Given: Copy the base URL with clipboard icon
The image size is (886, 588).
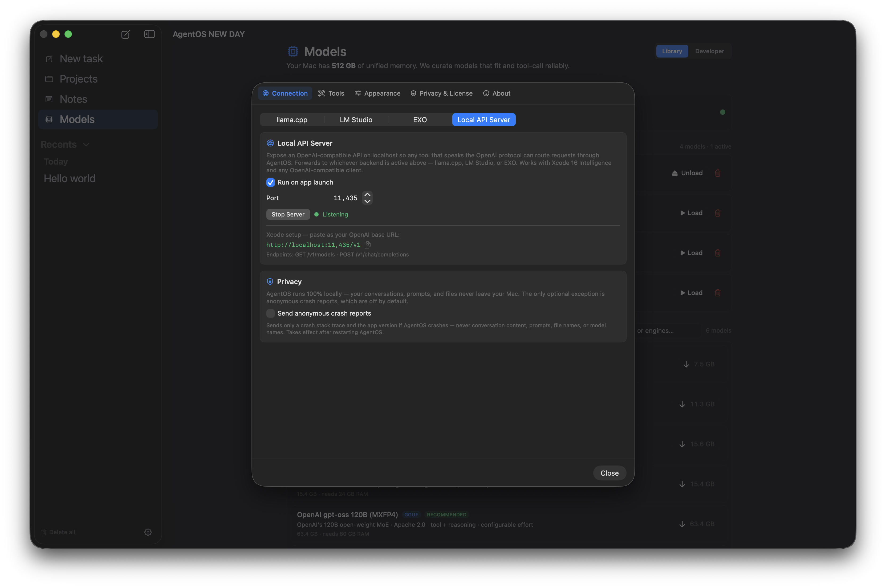Looking at the screenshot, I should point(368,245).
